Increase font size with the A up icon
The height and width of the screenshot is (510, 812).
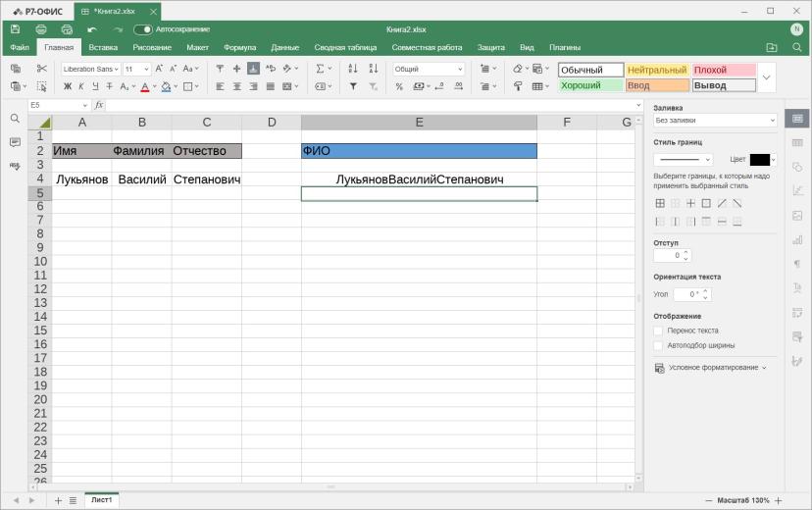(159, 69)
